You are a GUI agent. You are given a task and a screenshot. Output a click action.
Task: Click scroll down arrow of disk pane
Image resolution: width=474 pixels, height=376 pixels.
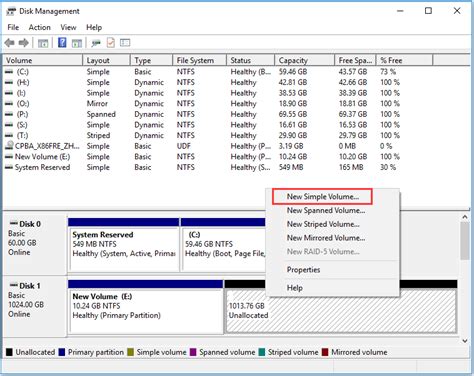pyautogui.click(x=465, y=341)
